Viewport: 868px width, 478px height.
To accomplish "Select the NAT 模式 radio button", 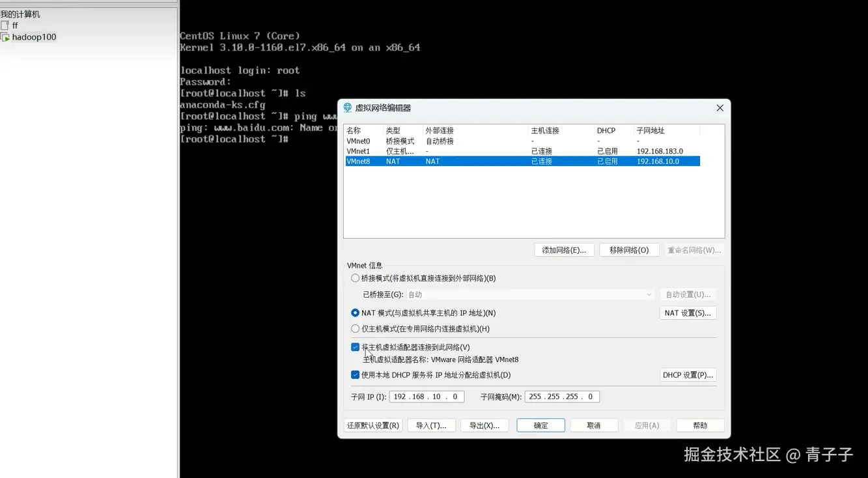I will point(355,313).
